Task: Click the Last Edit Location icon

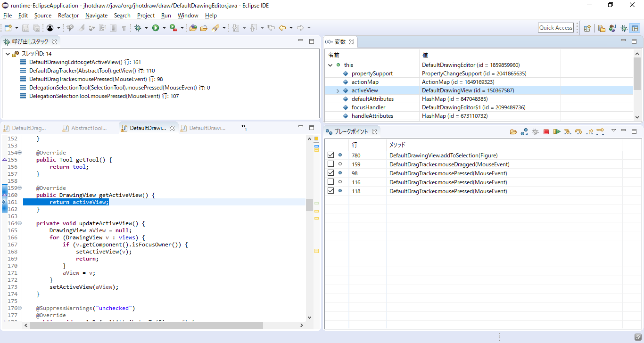Action: pyautogui.click(x=271, y=28)
